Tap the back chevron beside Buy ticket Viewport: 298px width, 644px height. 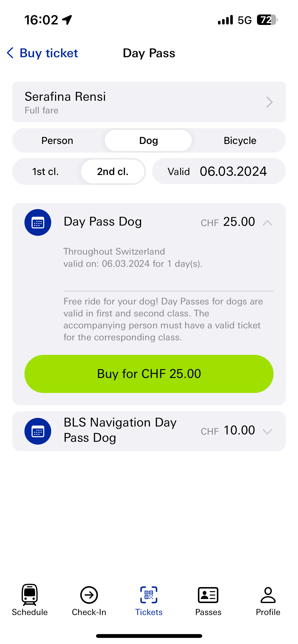point(10,53)
